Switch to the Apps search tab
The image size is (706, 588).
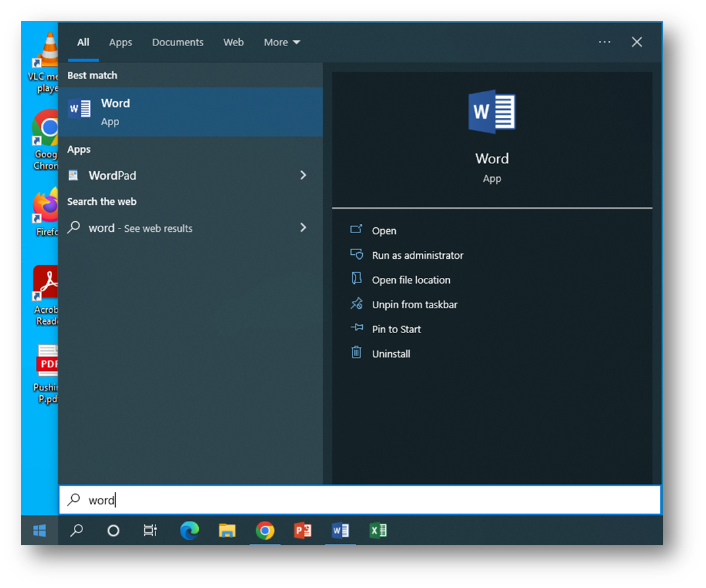click(x=121, y=42)
